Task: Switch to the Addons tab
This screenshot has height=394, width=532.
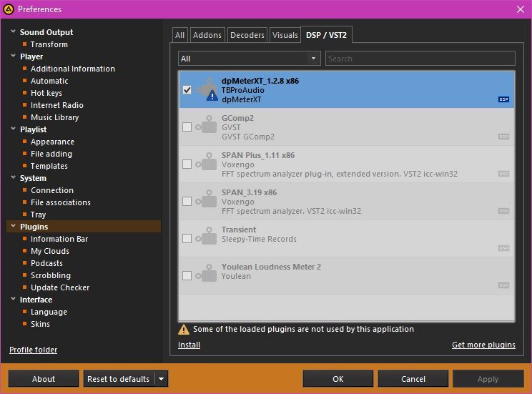Action: [x=207, y=35]
